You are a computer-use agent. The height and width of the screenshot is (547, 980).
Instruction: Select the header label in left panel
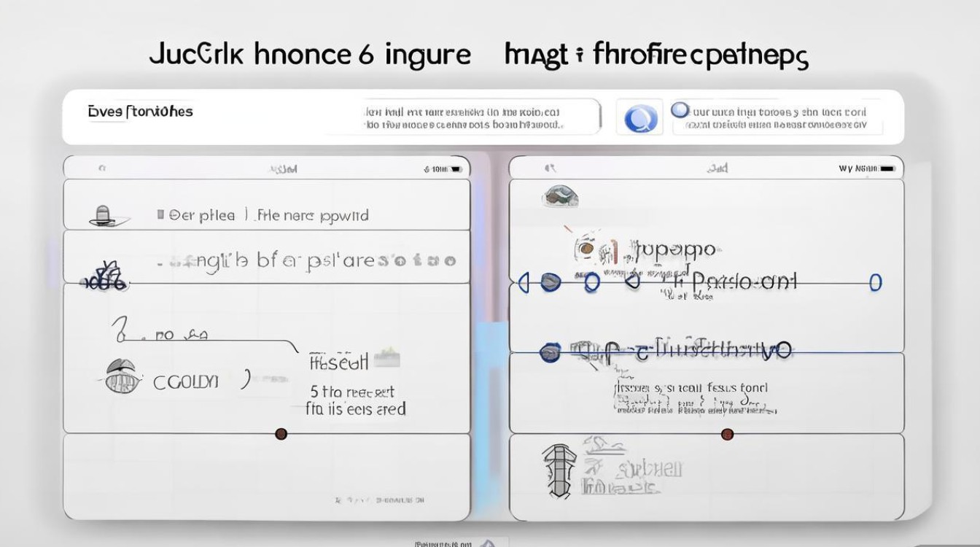pos(284,169)
